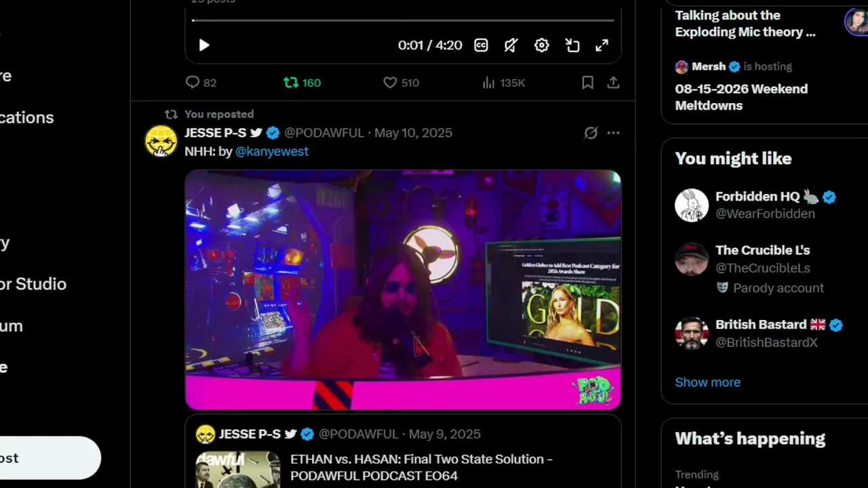Click Show more under You might like
Viewport: 868px width, 488px height.
point(707,382)
